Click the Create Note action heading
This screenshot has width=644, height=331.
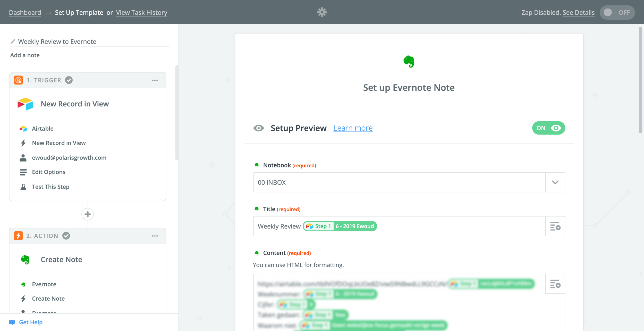[61, 259]
